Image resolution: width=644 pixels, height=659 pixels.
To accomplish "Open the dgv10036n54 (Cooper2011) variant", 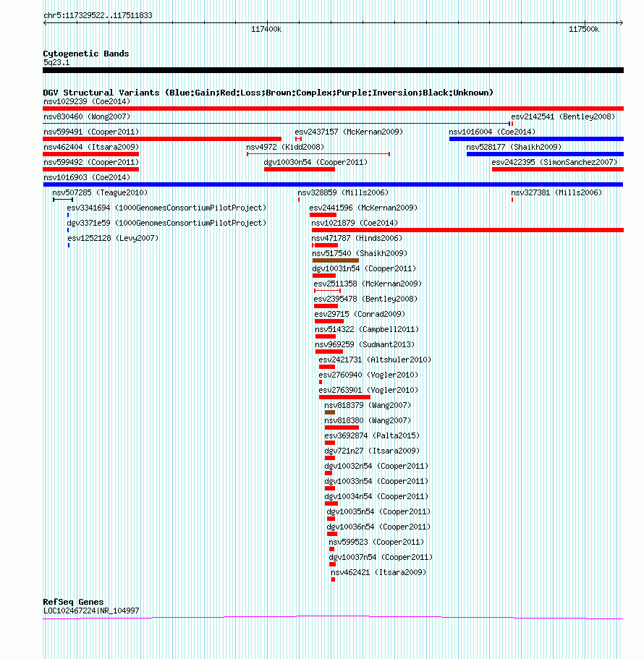I will click(x=378, y=527).
